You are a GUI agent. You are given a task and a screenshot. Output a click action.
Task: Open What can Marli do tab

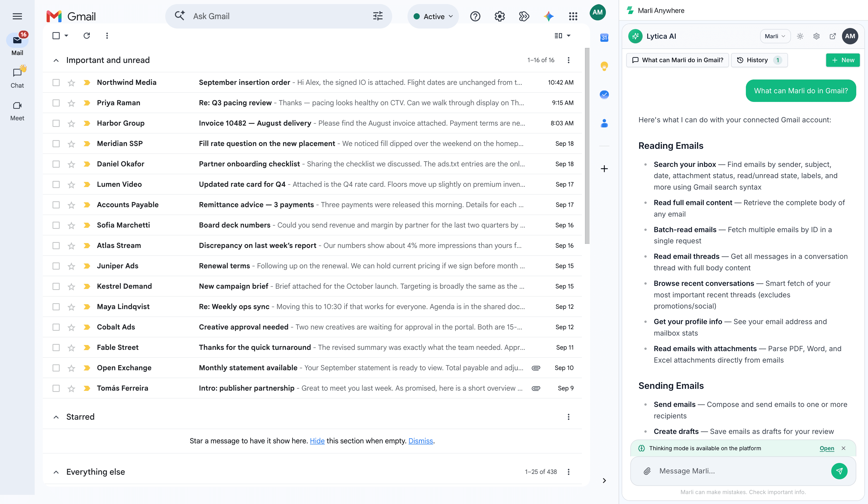(x=678, y=60)
